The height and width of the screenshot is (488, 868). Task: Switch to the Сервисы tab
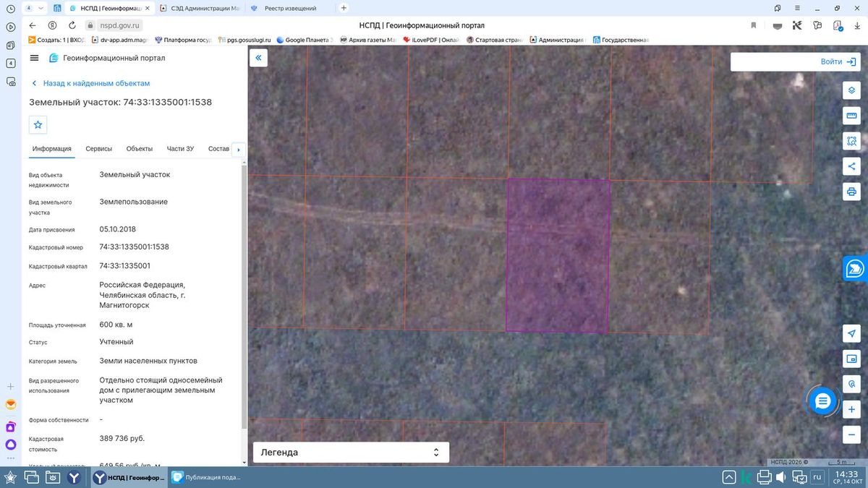coord(99,149)
